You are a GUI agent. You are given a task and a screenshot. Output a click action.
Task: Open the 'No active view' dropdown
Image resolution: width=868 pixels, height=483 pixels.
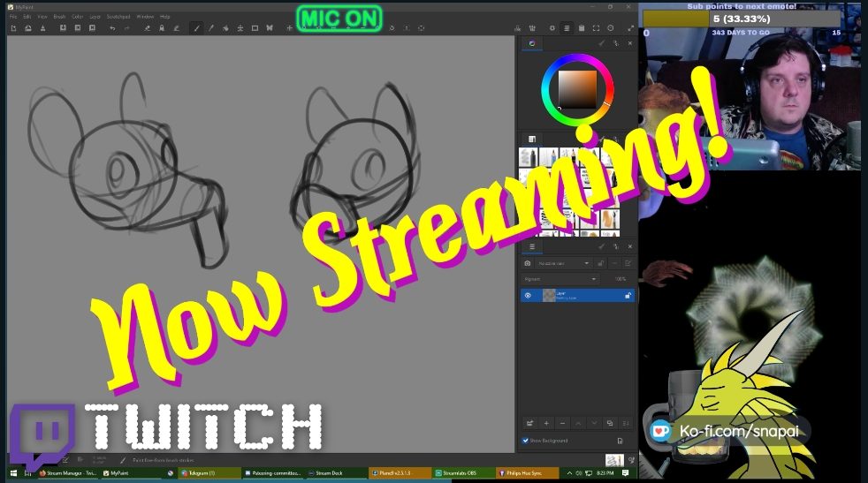pos(564,263)
